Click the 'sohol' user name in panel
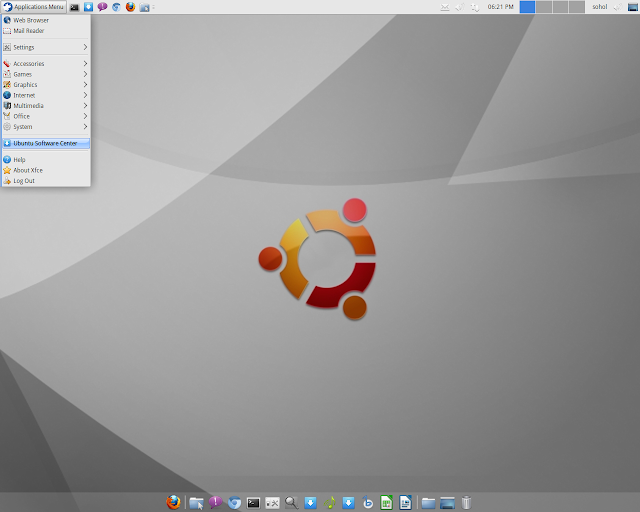Screen dimensions: 640x512 (600, 7)
